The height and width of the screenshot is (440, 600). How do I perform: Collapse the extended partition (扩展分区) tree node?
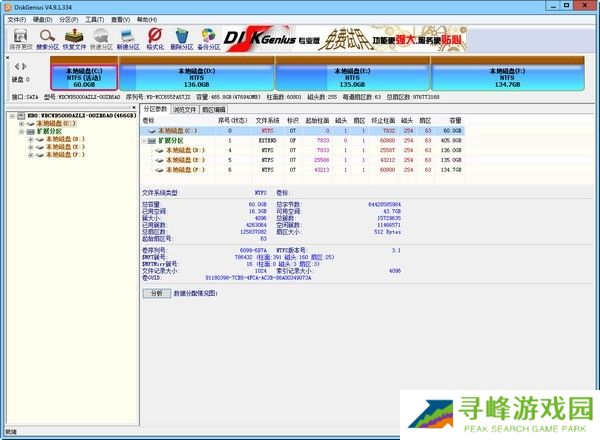[x=22, y=131]
